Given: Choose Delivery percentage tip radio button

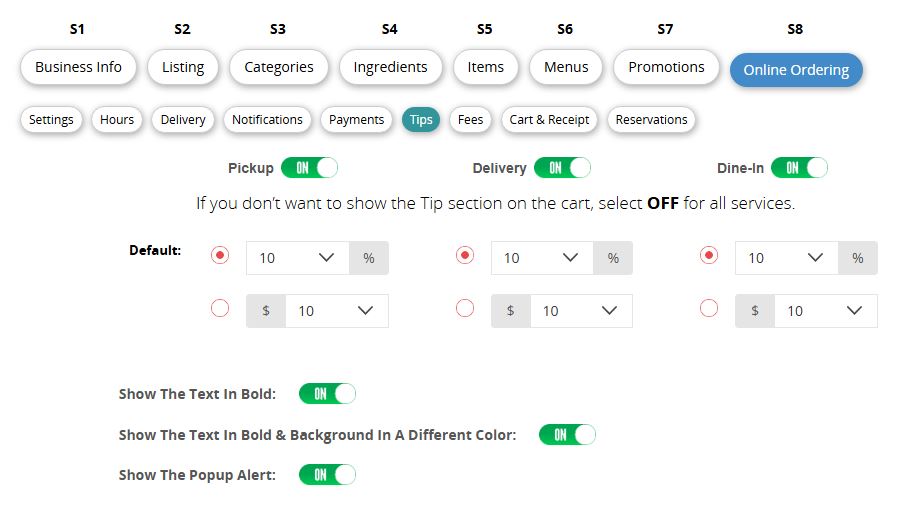Looking at the screenshot, I should coord(465,256).
